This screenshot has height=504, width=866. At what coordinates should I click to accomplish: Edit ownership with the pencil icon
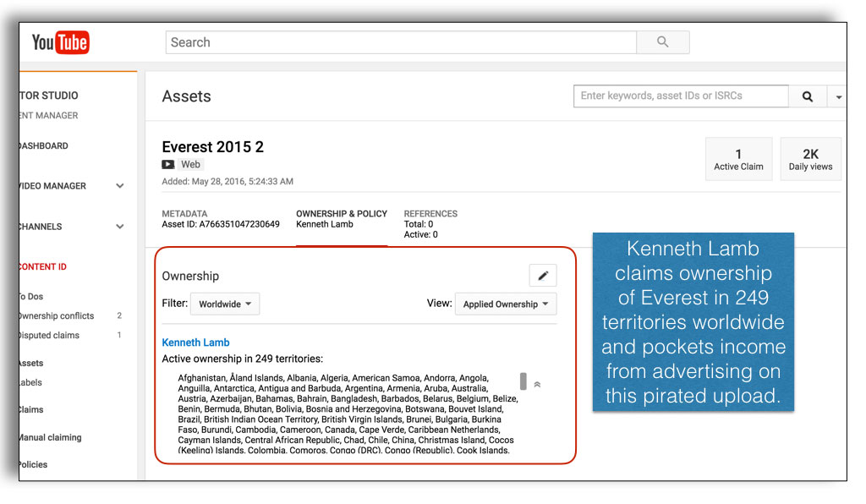coord(543,276)
